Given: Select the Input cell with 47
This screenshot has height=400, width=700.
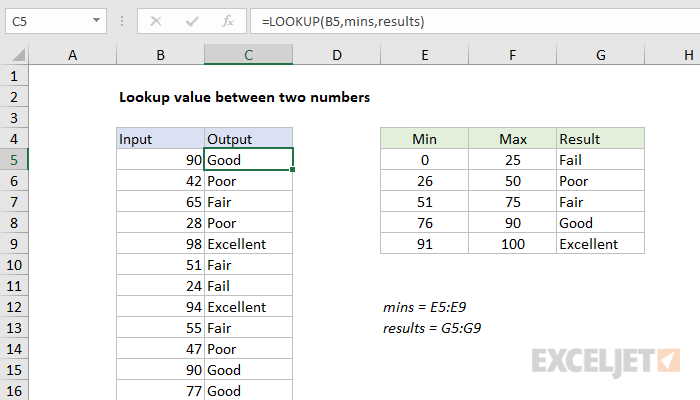Looking at the screenshot, I should click(x=160, y=349).
